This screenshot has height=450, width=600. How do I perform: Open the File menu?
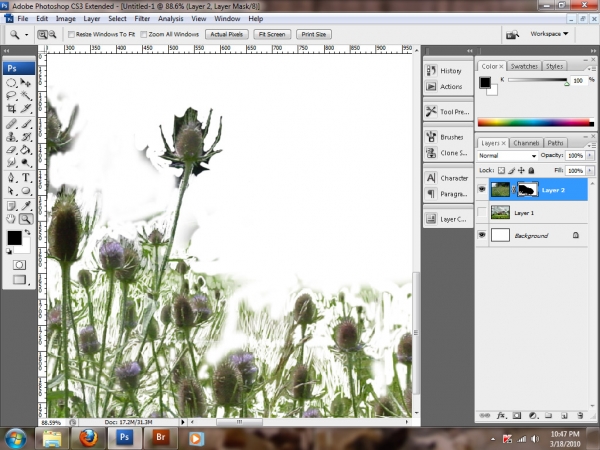pyautogui.click(x=23, y=18)
